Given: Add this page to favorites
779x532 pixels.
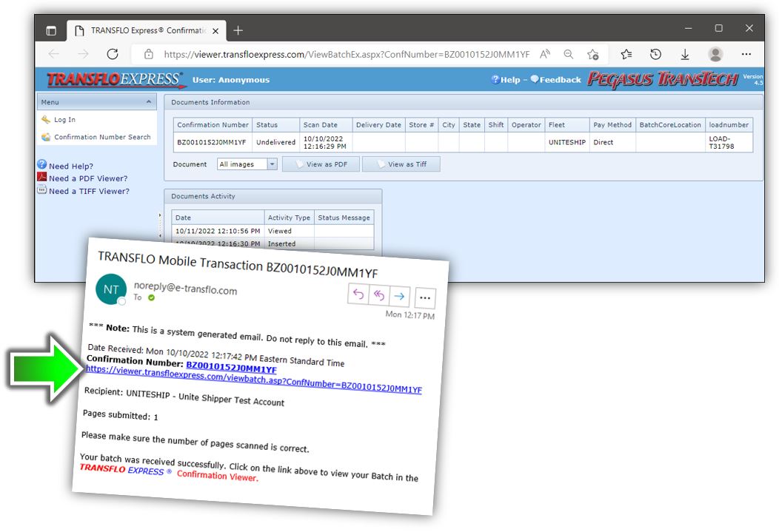Looking at the screenshot, I should [x=593, y=54].
